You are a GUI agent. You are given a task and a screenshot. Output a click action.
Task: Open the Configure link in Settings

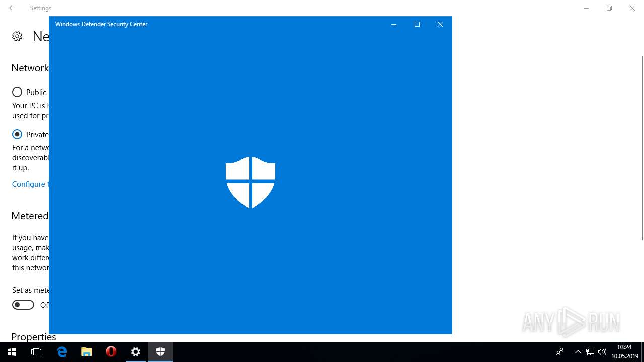point(30,184)
